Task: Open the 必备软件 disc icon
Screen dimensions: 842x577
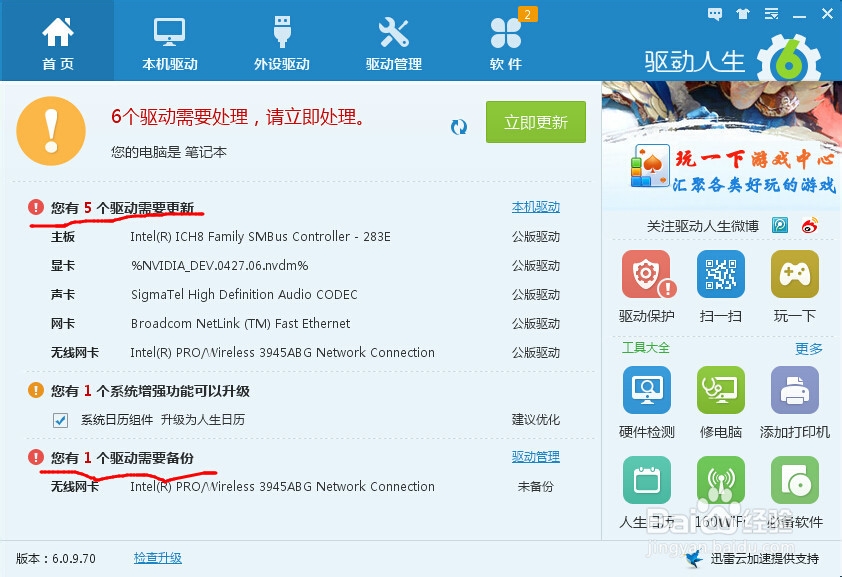Action: point(795,480)
